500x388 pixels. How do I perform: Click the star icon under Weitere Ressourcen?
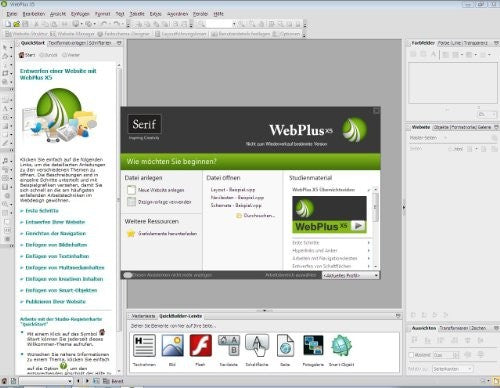[x=131, y=233]
